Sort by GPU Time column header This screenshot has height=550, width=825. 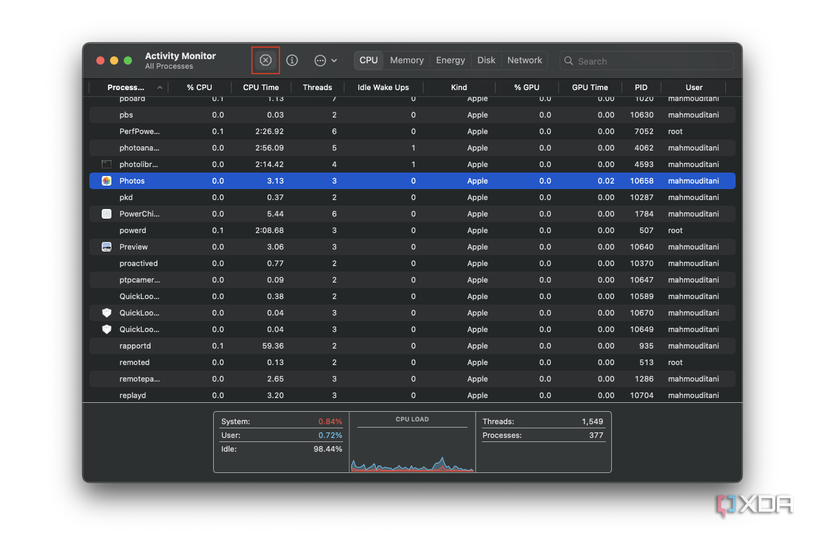[590, 87]
